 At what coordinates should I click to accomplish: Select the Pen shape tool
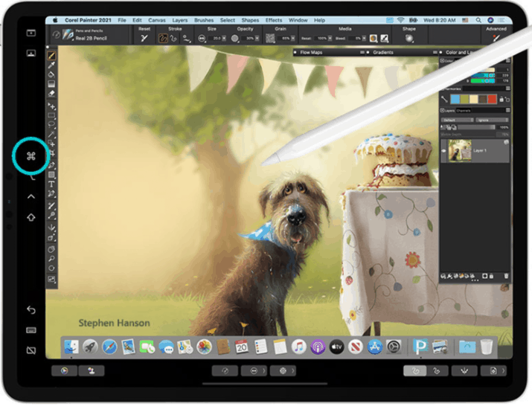[51, 166]
